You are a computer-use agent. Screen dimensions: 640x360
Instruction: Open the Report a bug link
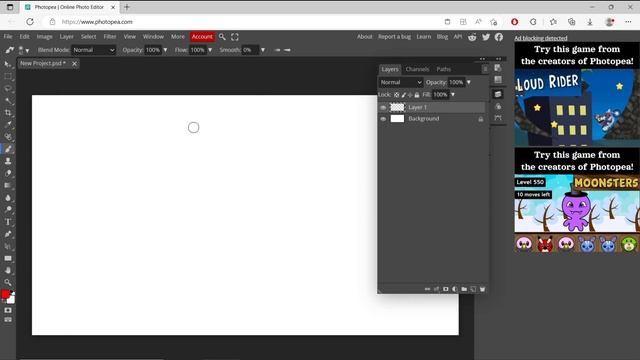pyautogui.click(x=394, y=37)
